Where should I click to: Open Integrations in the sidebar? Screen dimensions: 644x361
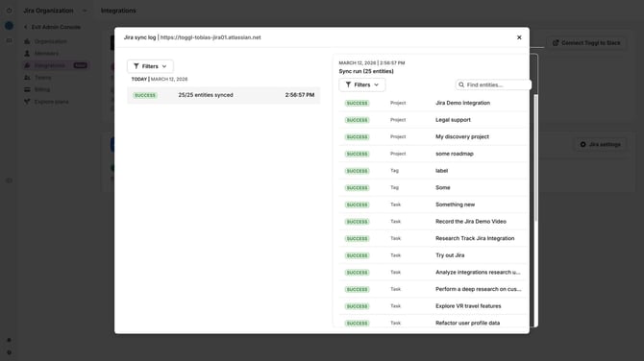(x=49, y=65)
